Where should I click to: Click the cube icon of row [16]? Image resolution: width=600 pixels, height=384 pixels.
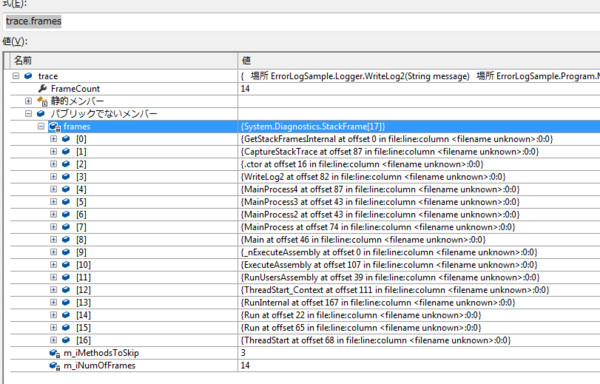coord(66,340)
